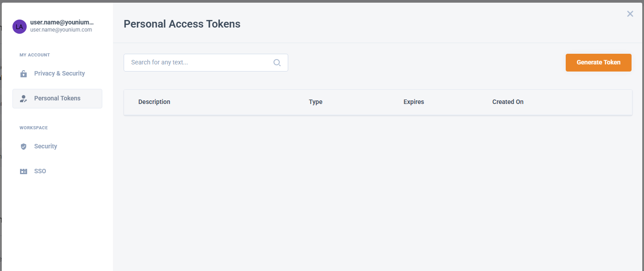Go to the workspace Security settings
The height and width of the screenshot is (271, 644).
click(45, 146)
